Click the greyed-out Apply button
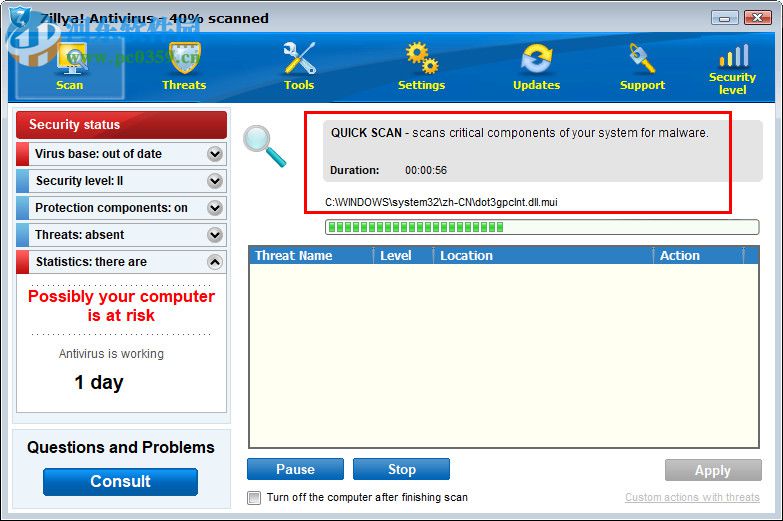 click(713, 470)
